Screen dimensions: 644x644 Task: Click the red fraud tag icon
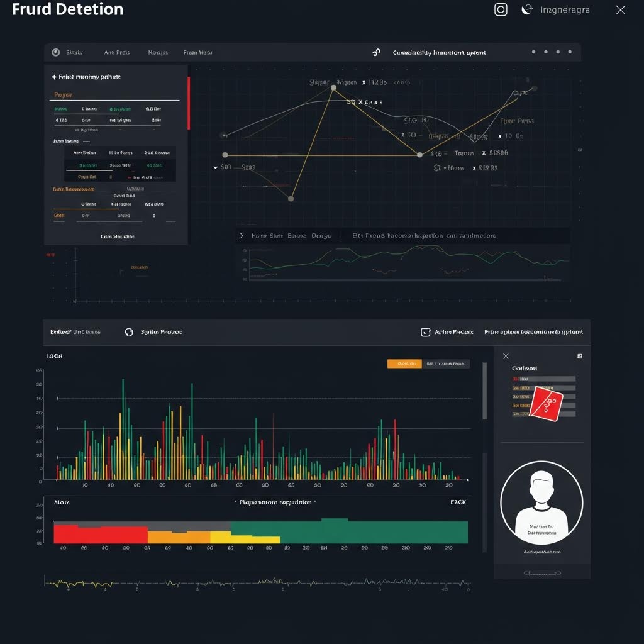(x=545, y=402)
